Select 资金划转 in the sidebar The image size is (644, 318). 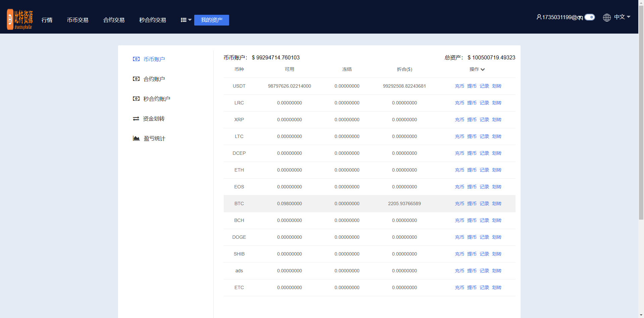154,119
